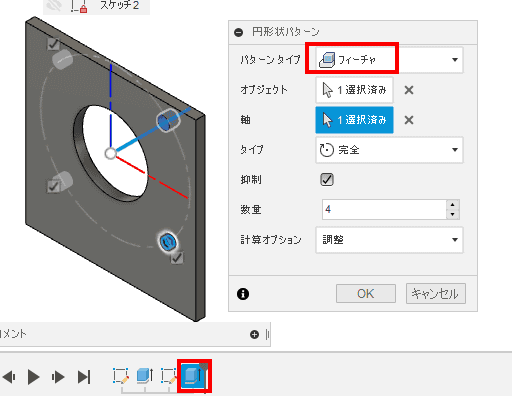Toggle visibility eye of スケッチ2
This screenshot has width=512, height=396.
point(54,5)
